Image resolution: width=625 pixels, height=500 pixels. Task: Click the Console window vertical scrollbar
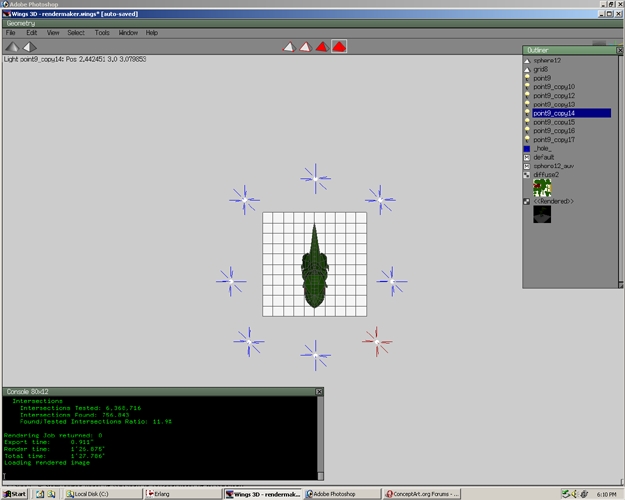tap(320, 438)
